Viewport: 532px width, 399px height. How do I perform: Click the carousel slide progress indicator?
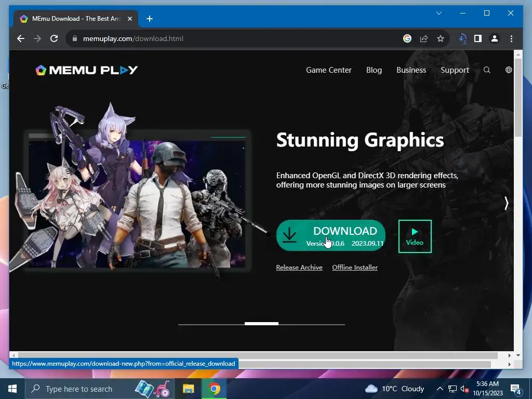click(262, 324)
